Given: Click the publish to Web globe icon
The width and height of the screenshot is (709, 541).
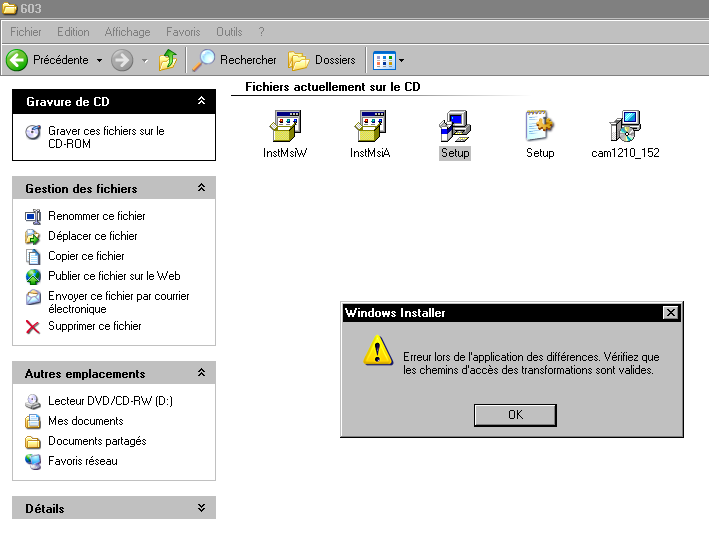Looking at the screenshot, I should pyautogui.click(x=33, y=276).
